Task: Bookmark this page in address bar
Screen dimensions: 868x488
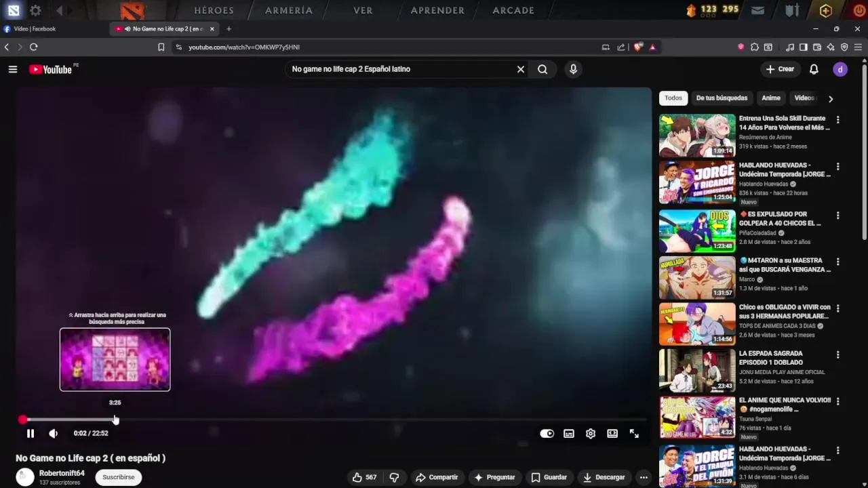Action: coord(161,47)
